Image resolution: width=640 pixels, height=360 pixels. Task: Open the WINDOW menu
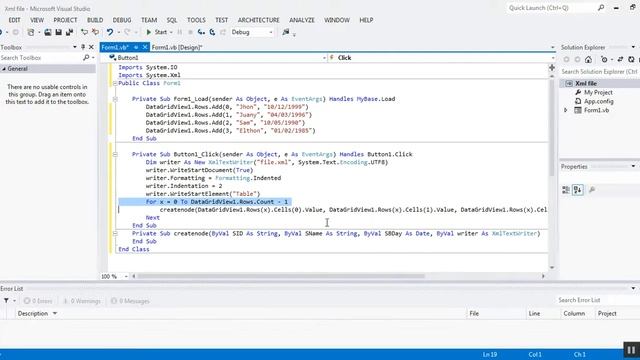[x=337, y=20]
